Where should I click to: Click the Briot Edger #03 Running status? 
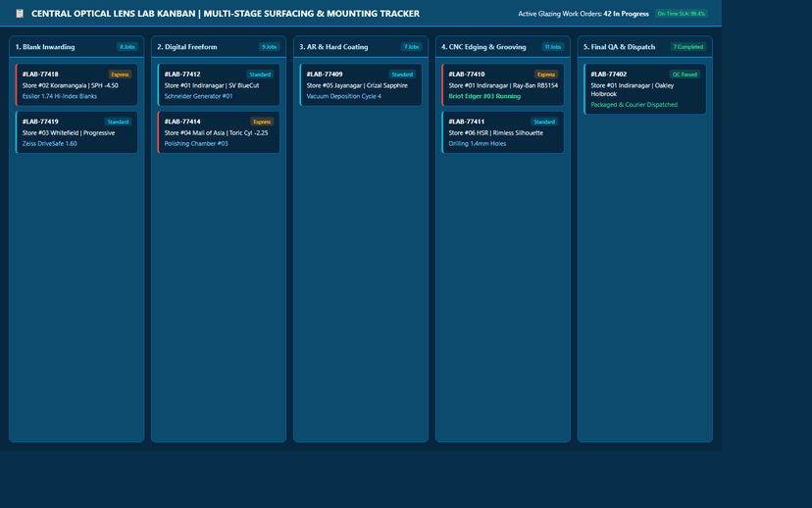point(484,96)
